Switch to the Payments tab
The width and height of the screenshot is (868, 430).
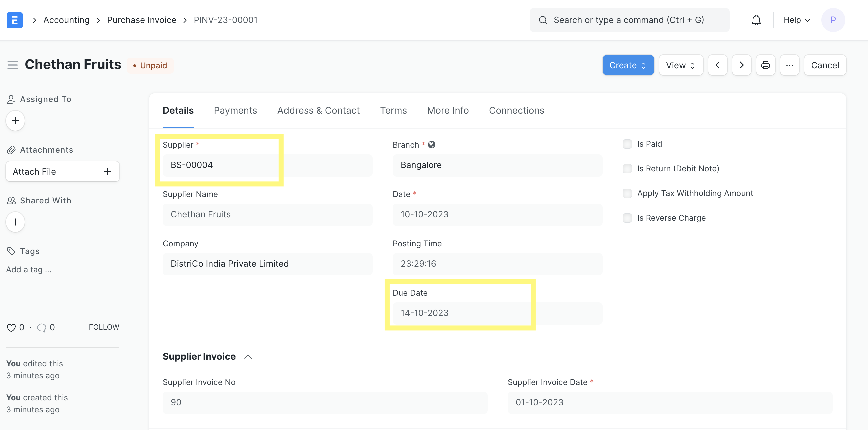coord(235,110)
